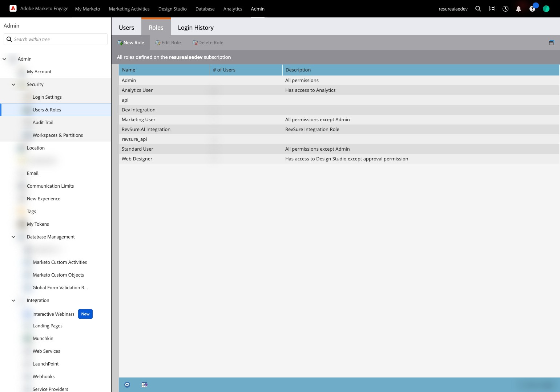
Task: Collapse the Security tree node
Action: pyautogui.click(x=13, y=84)
